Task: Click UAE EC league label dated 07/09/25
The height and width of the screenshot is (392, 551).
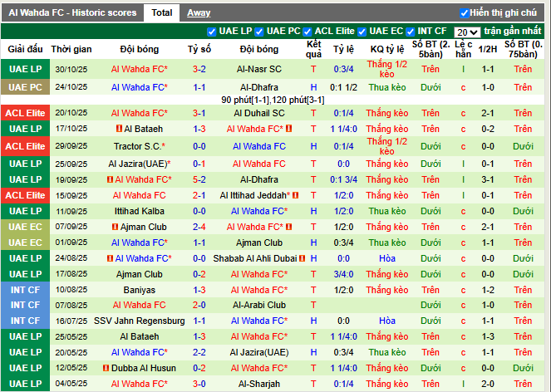Action: coord(25,227)
